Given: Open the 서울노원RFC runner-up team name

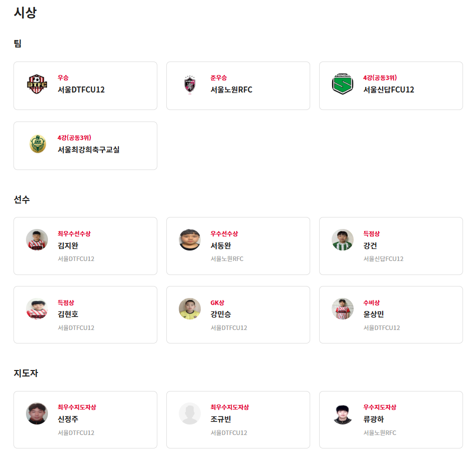Looking at the screenshot, I should click(231, 90).
